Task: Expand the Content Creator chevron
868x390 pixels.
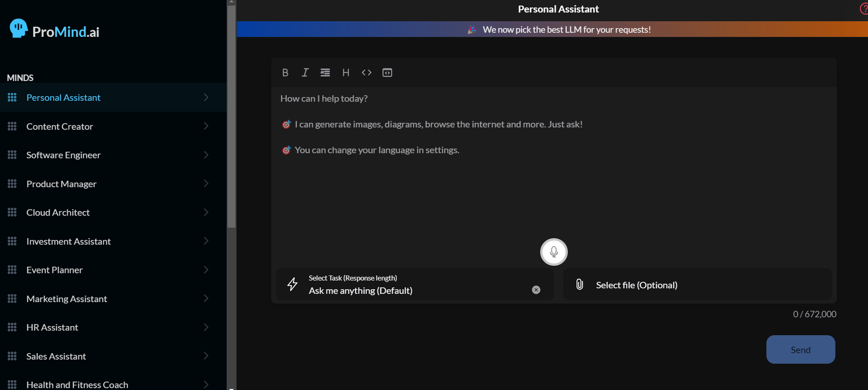Action: click(206, 126)
